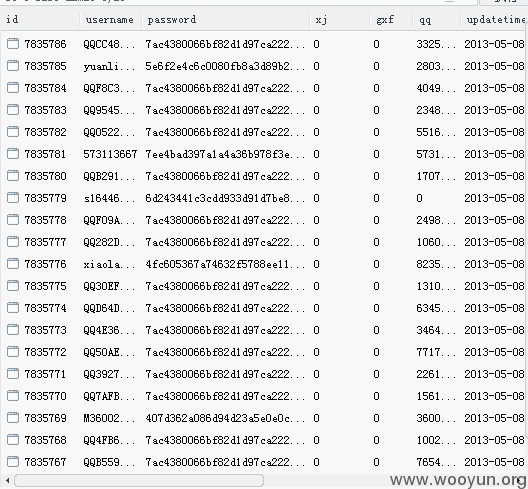Select row icon for id 7835769

(13, 418)
